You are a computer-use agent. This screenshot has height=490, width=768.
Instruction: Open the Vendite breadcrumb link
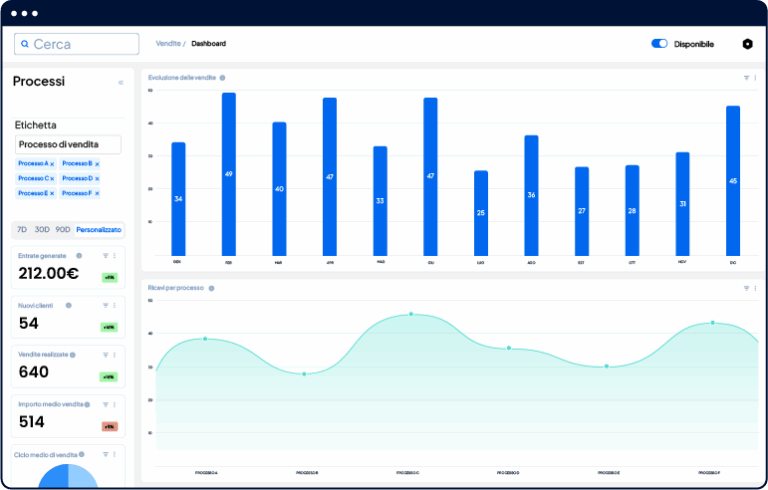168,44
